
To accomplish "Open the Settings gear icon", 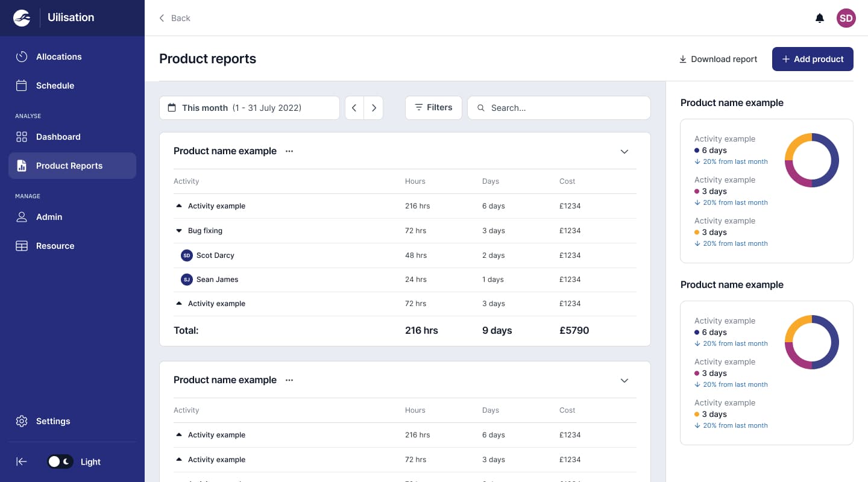I will coord(22,421).
